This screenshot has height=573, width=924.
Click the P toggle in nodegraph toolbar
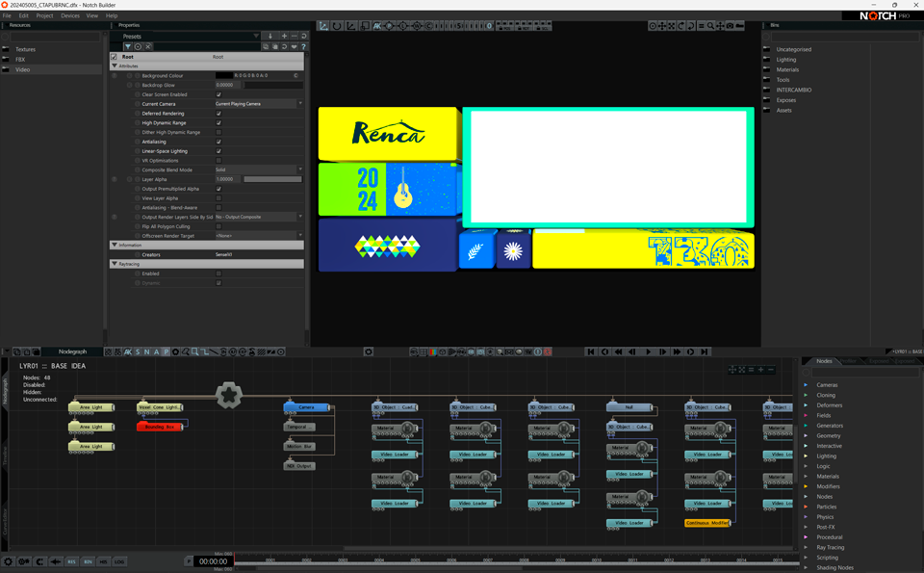pos(167,352)
